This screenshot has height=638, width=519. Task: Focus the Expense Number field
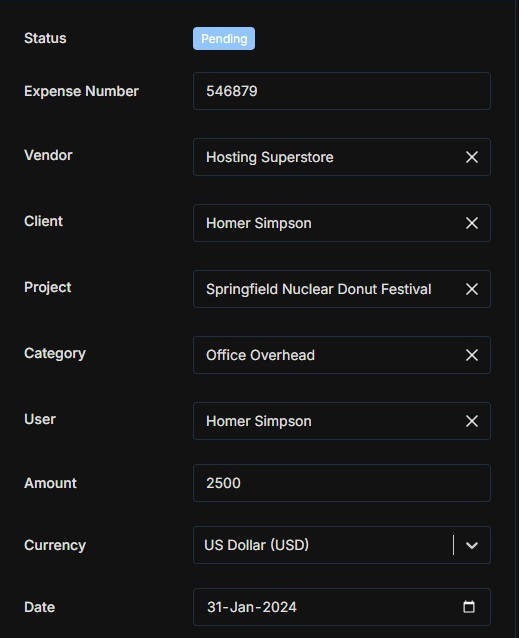342,91
